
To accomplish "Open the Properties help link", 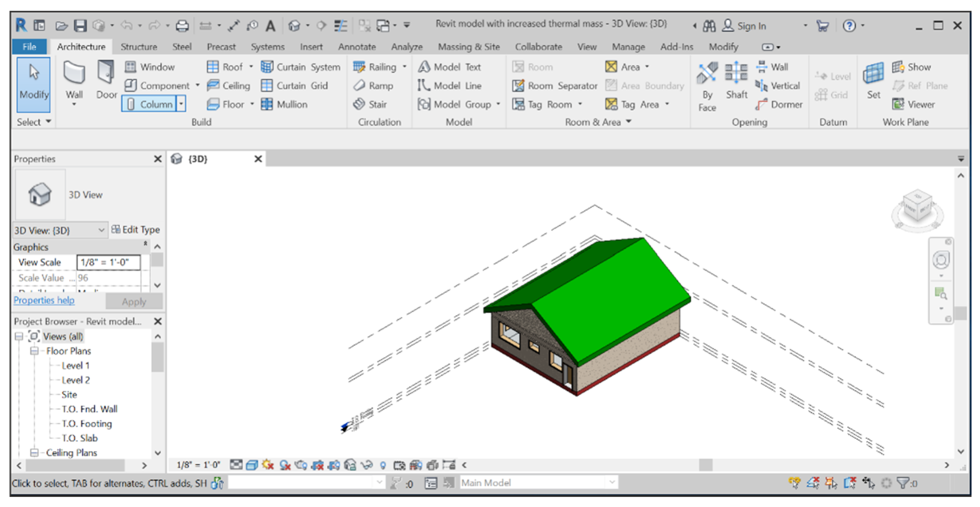I will click(x=44, y=300).
